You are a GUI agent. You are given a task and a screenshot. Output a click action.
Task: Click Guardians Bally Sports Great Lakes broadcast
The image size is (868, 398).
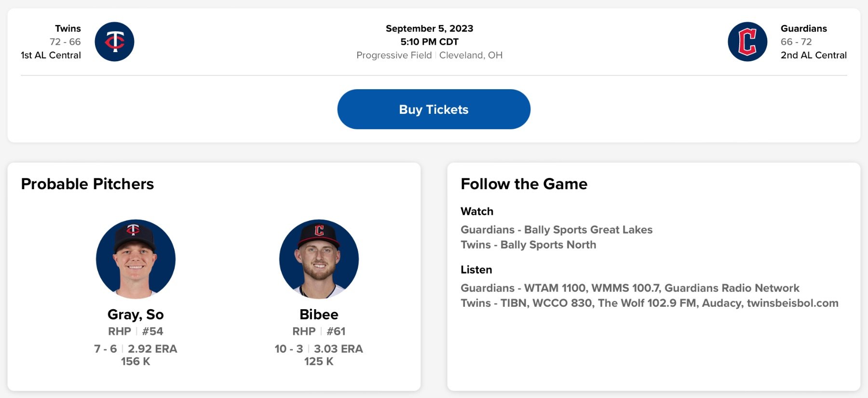556,230
